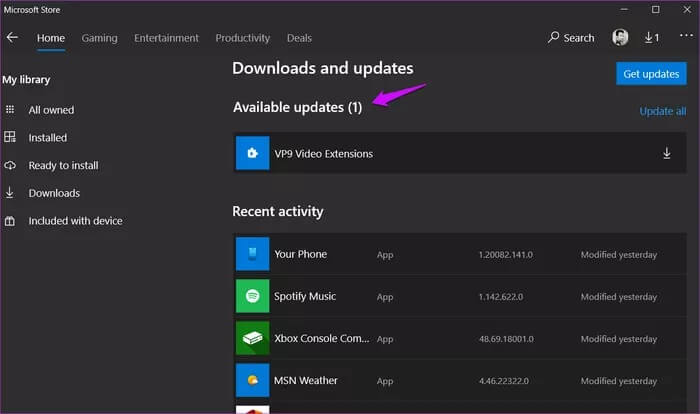Open the Entertainment tab
The image size is (700, 414).
tap(167, 38)
